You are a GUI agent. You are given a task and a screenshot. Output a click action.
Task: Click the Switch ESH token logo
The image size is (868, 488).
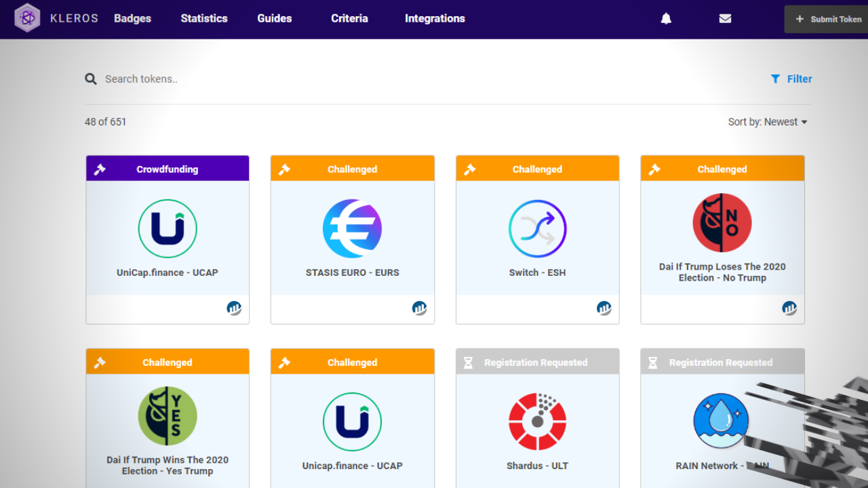coord(538,228)
